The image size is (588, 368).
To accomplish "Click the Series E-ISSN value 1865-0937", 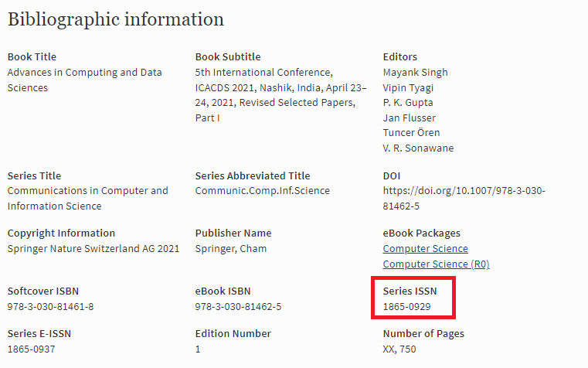I will tap(31, 349).
